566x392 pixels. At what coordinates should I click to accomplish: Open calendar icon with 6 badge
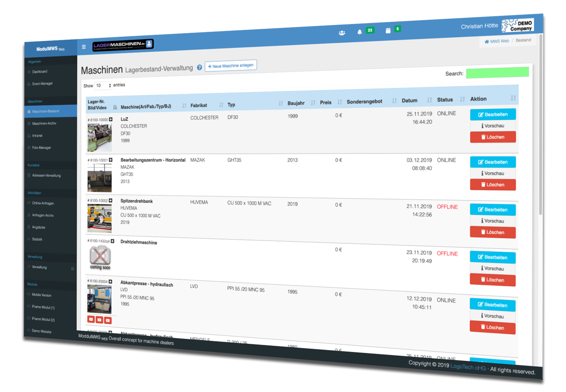[388, 31]
